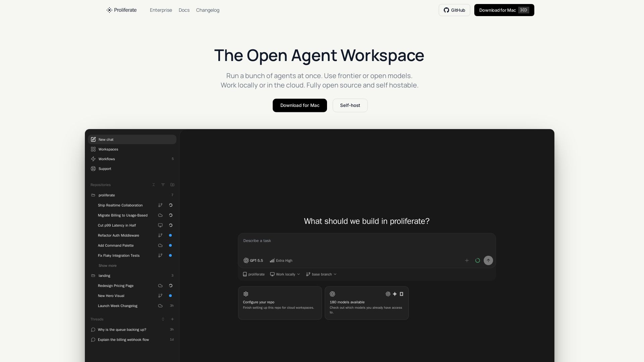The width and height of the screenshot is (644, 362).
Task: Click the branch icon on Fix Flaky Integration Tests
Action: [x=160, y=255]
